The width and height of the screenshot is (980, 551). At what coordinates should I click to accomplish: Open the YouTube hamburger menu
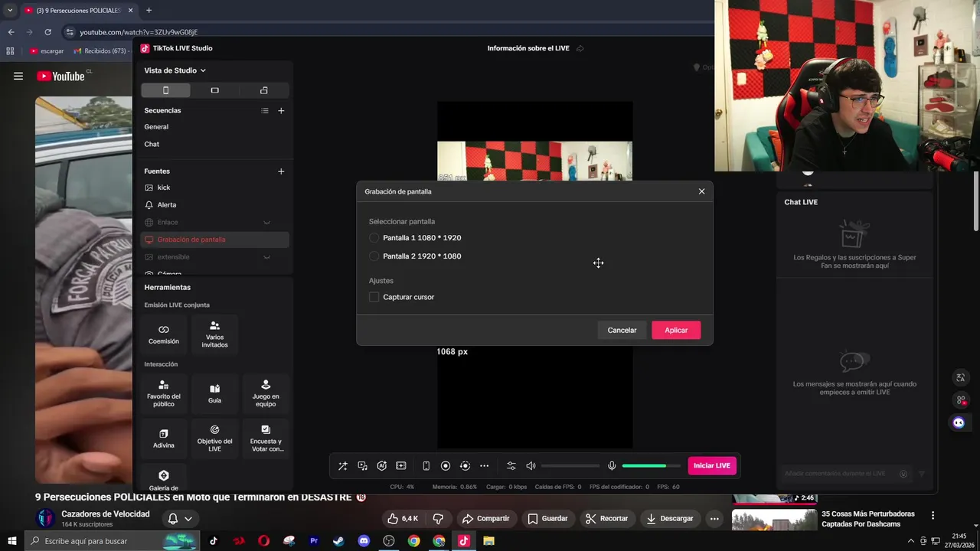coord(18,76)
